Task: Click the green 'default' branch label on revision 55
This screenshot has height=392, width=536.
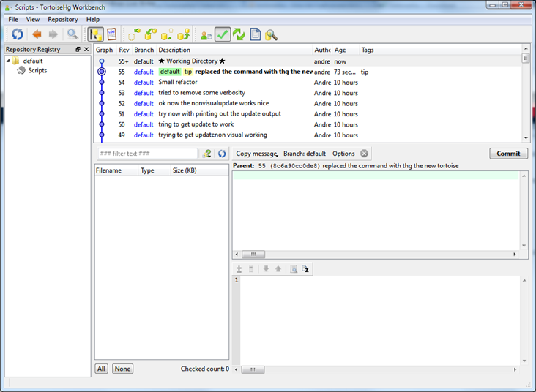Action: tap(170, 72)
